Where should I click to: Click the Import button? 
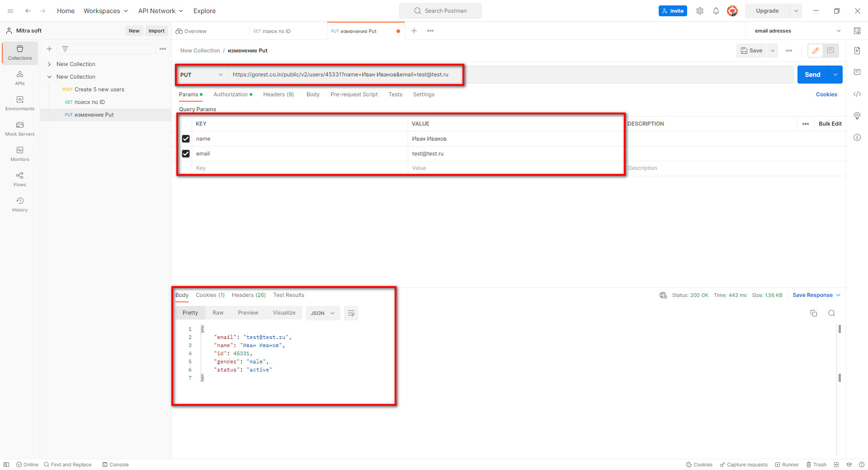coord(156,31)
